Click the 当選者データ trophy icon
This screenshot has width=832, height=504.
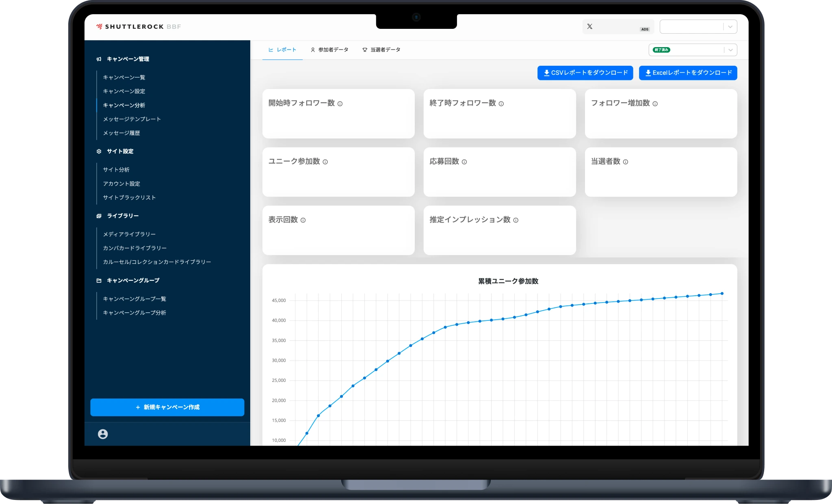coord(365,50)
